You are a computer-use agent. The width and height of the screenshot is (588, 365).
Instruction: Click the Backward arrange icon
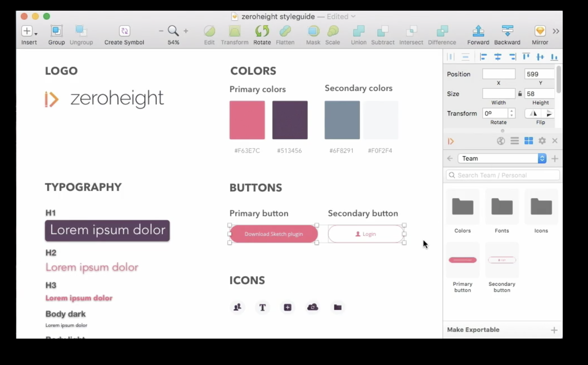[507, 31]
